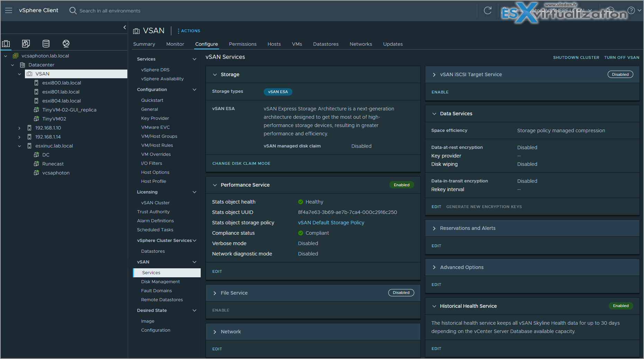Open the ACTIONS menu for VSAN
Screen dimensions: 644x359
tap(189, 31)
